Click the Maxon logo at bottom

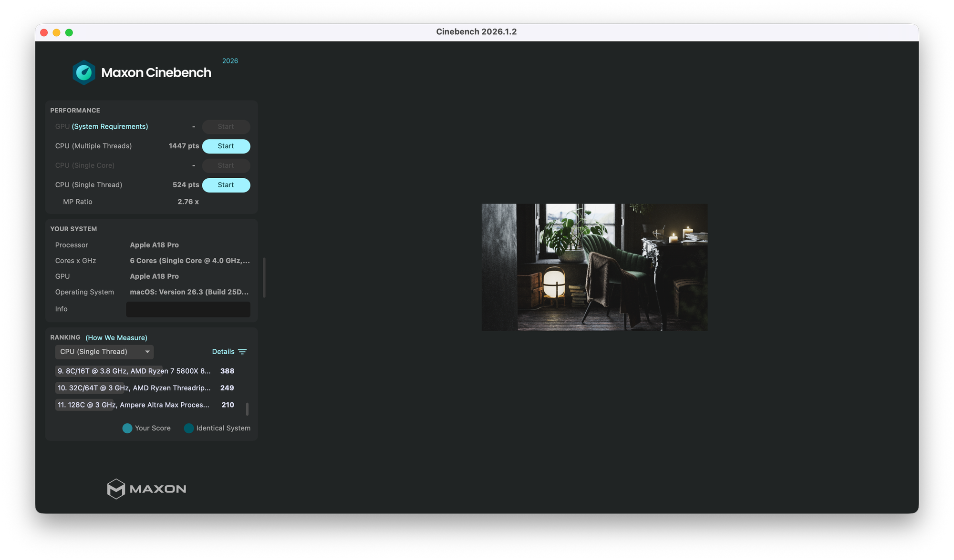[146, 489]
